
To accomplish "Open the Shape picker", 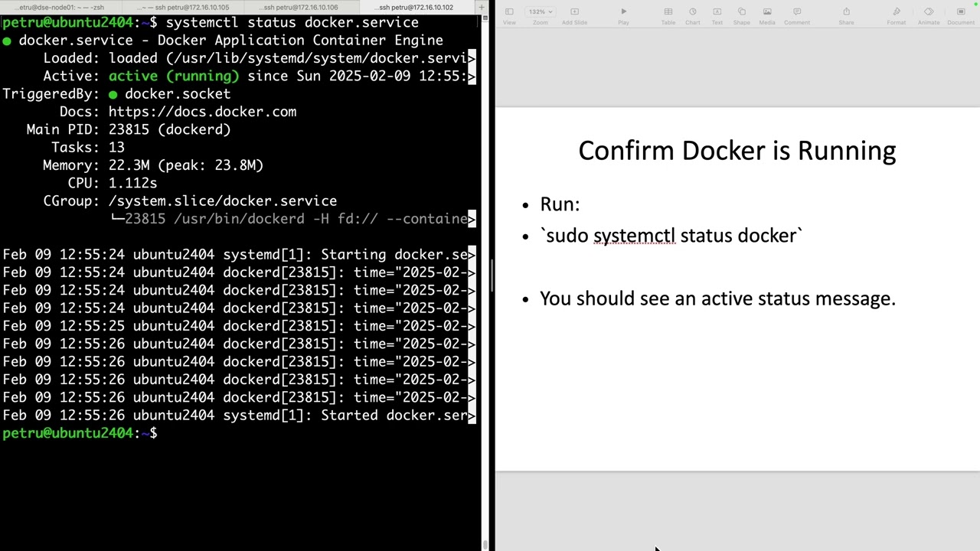I will click(742, 15).
